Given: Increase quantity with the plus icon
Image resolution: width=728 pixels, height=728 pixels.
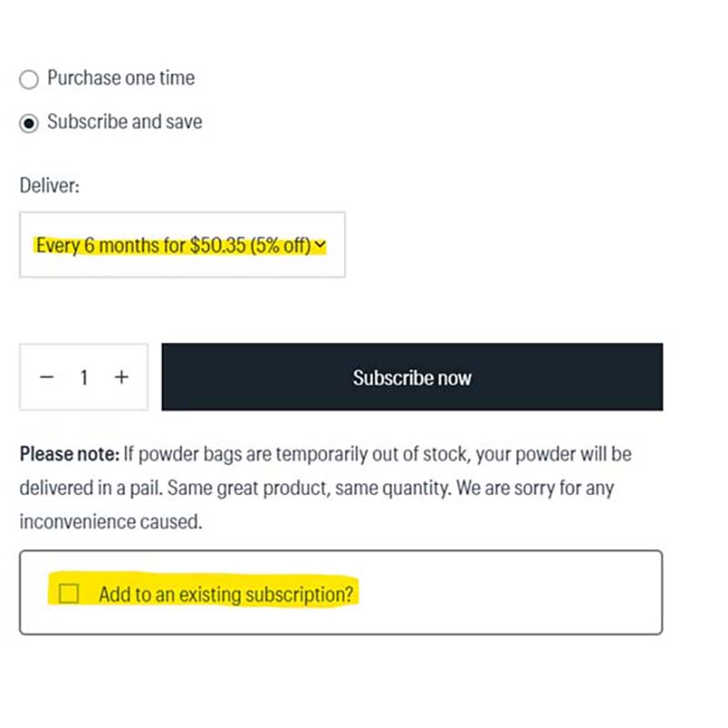Looking at the screenshot, I should coord(121,377).
